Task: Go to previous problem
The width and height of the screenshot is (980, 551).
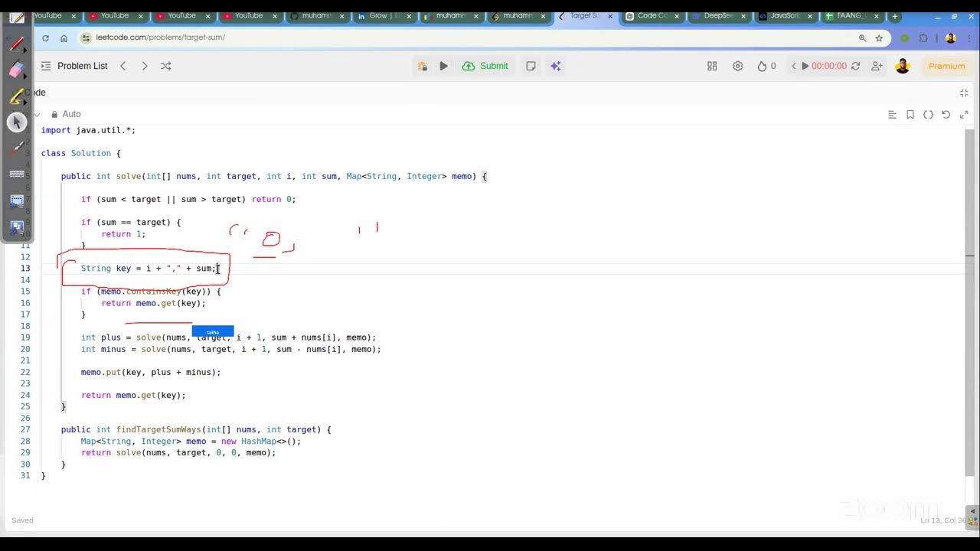Action: point(122,66)
